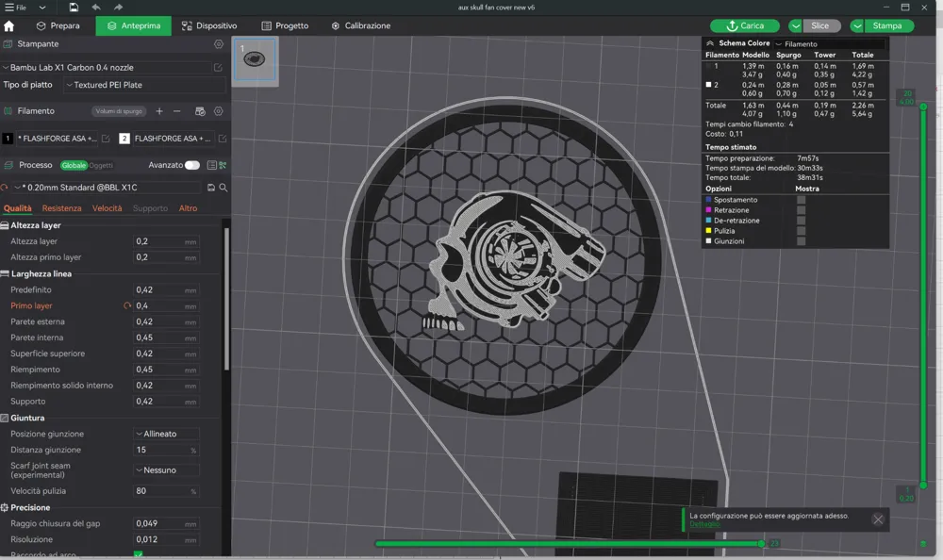Open Scarf joint seam Nessuno dropdown
This screenshot has width=943, height=560.
click(x=166, y=470)
